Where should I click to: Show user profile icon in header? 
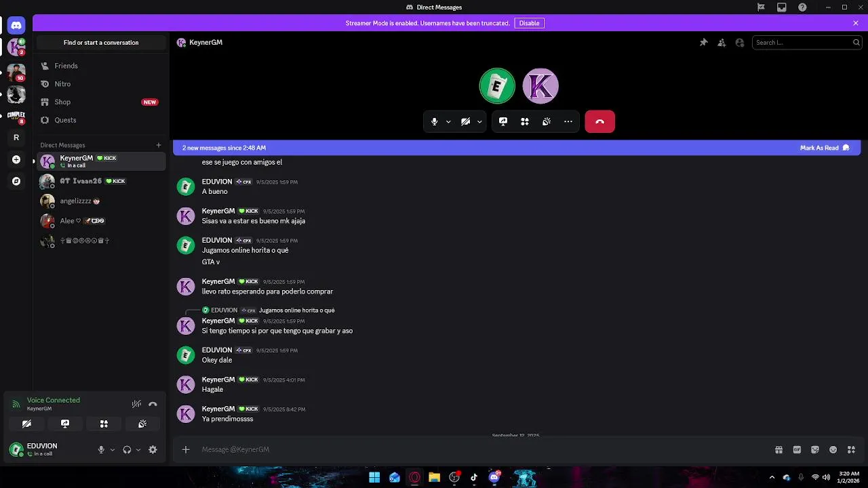[740, 42]
